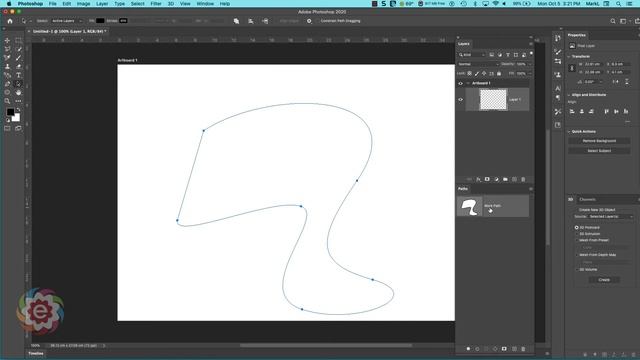Select the Move tool
Image resolution: width=640 pixels, height=360 pixels.
[7, 40]
